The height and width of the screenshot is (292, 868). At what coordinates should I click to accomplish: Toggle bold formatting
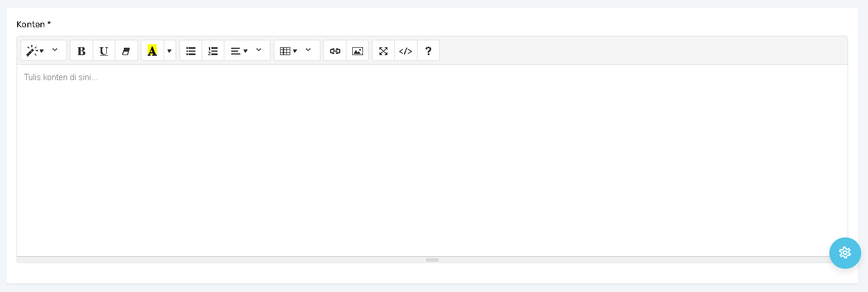(x=81, y=51)
